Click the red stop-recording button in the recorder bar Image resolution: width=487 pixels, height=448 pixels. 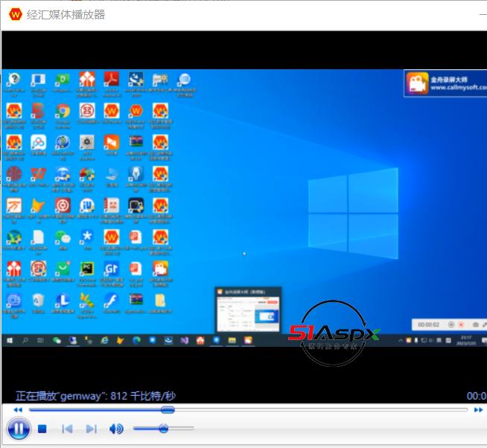[x=461, y=324]
